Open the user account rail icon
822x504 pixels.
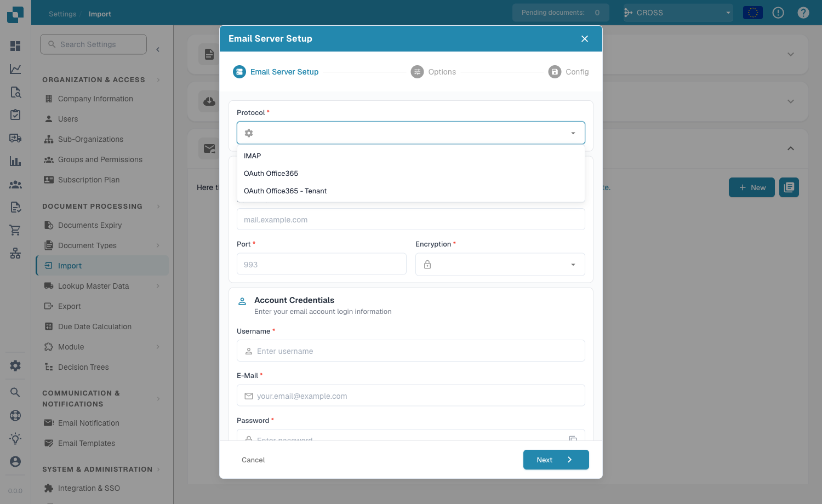point(15,461)
